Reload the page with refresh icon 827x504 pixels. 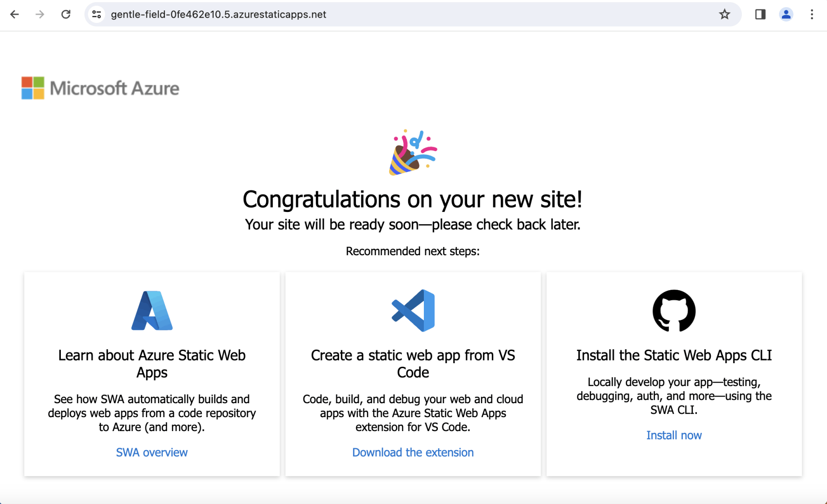click(66, 14)
